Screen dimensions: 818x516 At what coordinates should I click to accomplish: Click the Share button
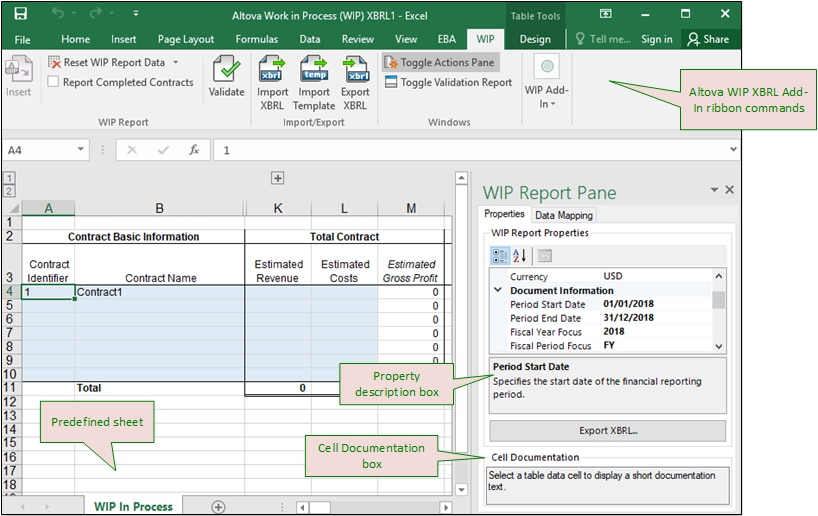click(708, 39)
